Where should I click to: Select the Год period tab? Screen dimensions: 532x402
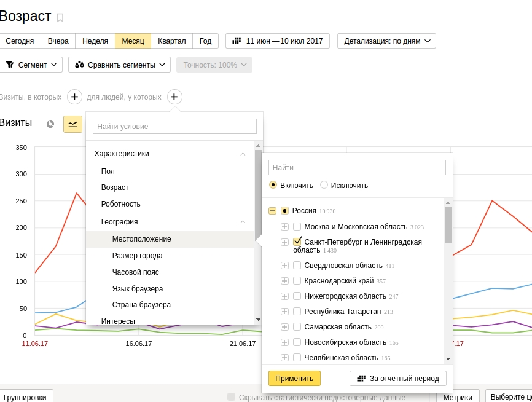[205, 41]
